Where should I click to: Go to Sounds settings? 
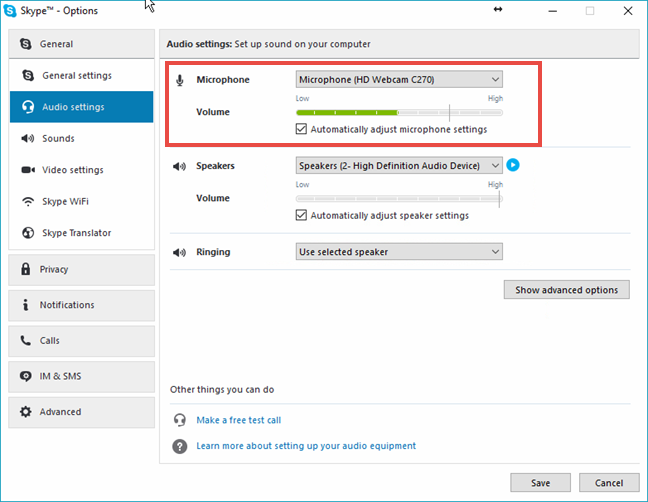[x=81, y=138]
